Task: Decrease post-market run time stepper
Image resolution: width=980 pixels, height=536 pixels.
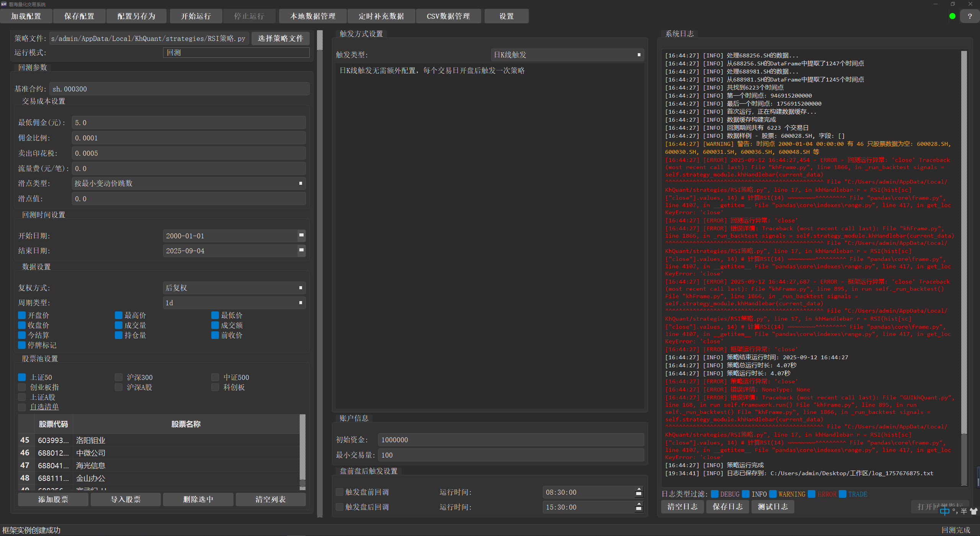Action: [x=639, y=509]
